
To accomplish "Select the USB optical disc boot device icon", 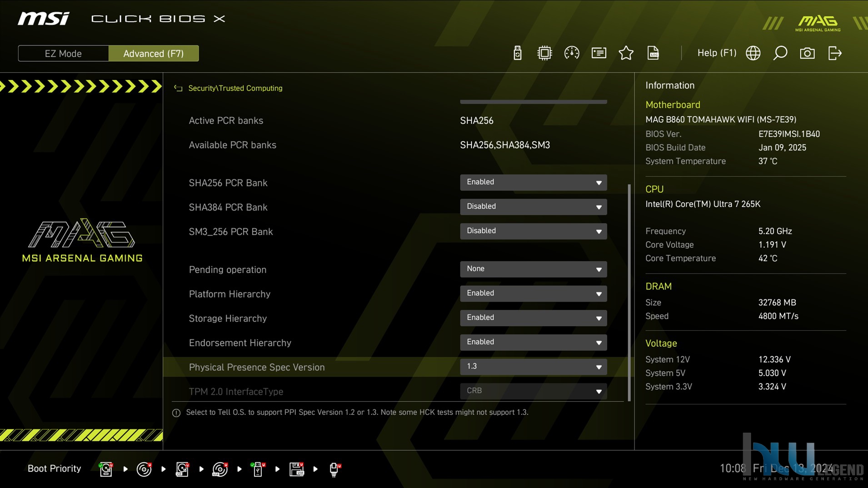I will (220, 469).
